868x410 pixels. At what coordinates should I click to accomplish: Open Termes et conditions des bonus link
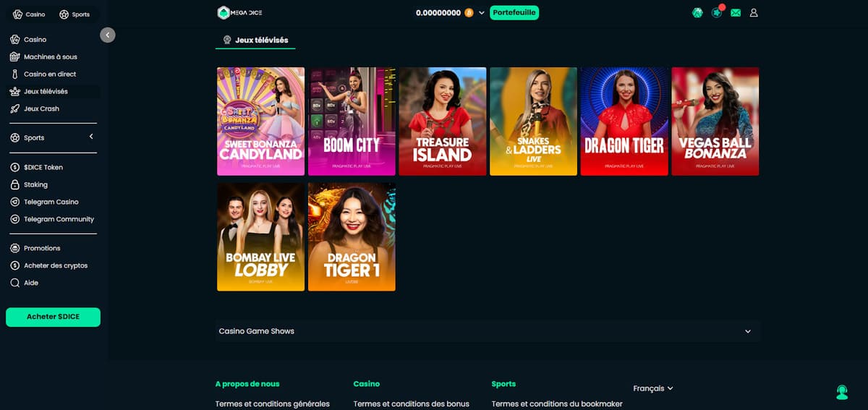412,403
